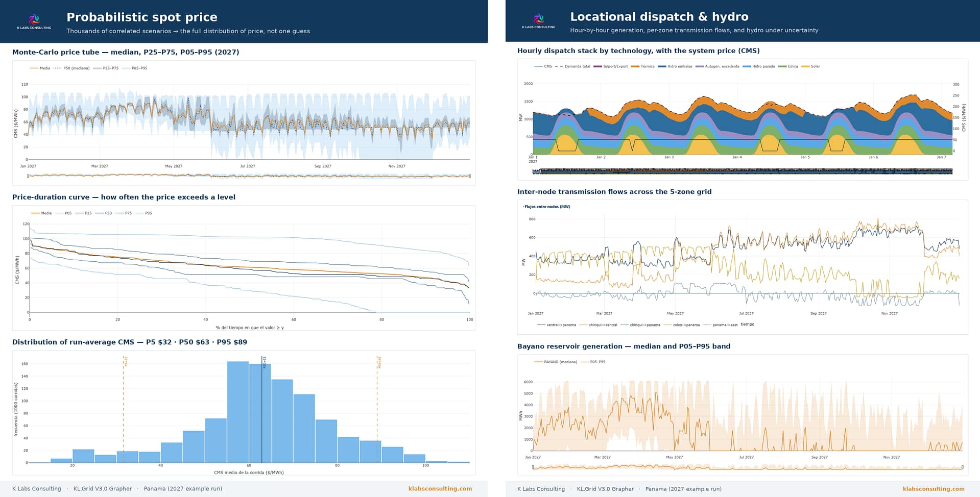Click the 'Probabilistic spot price' heading

(x=142, y=17)
